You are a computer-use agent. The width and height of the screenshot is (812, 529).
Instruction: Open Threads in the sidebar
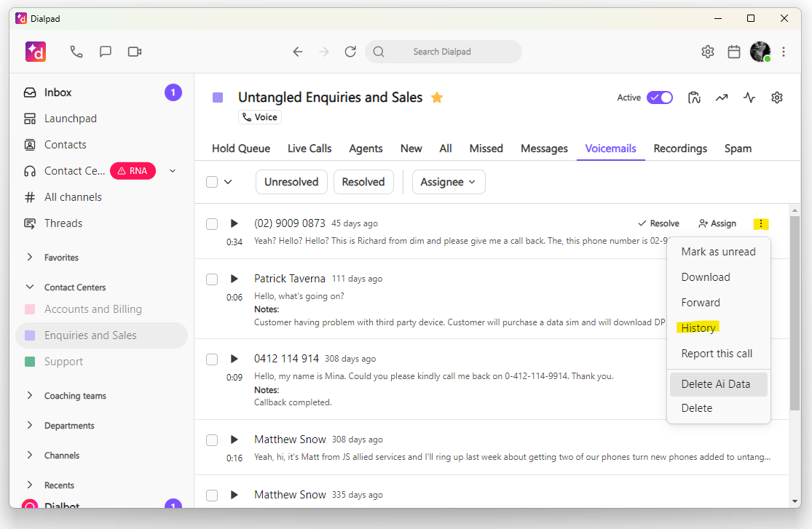(x=103, y=223)
